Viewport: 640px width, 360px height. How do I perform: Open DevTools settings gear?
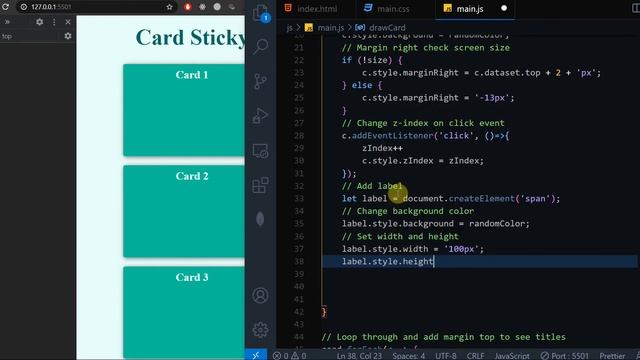coord(40,22)
